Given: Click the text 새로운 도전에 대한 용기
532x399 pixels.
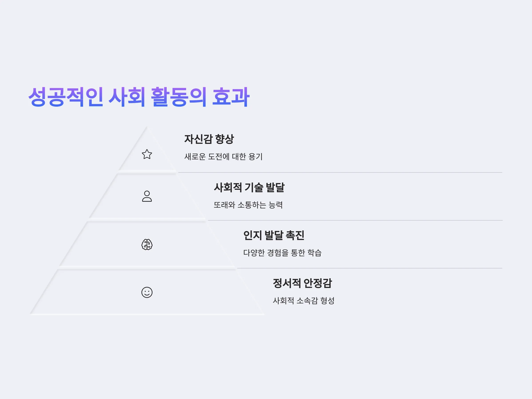Looking at the screenshot, I should (223, 156).
